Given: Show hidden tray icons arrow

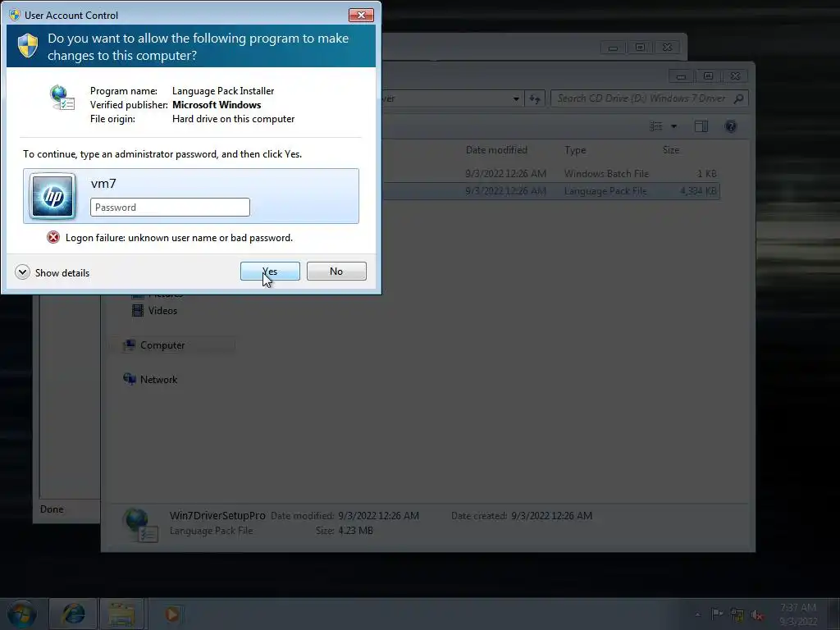Looking at the screenshot, I should pos(697,614).
